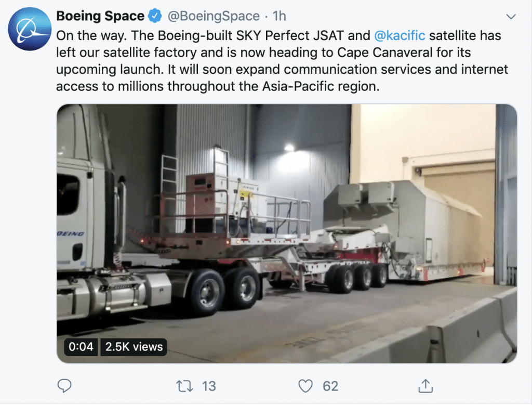Image resolution: width=532 pixels, height=405 pixels.
Task: Click the 1h timestamp of the tweet
Action: click(280, 16)
